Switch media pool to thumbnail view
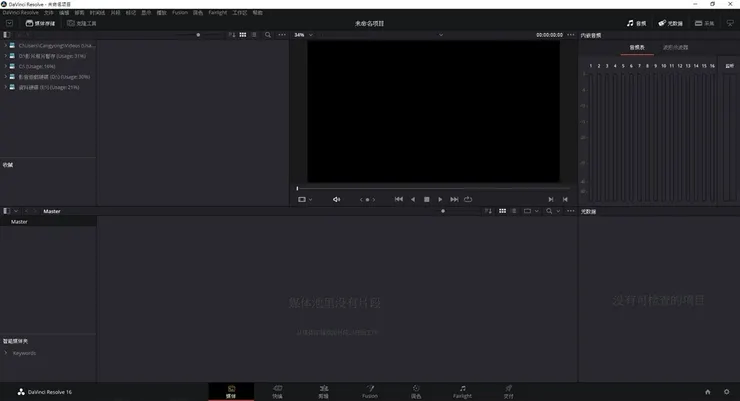This screenshot has width=740, height=401. point(503,211)
